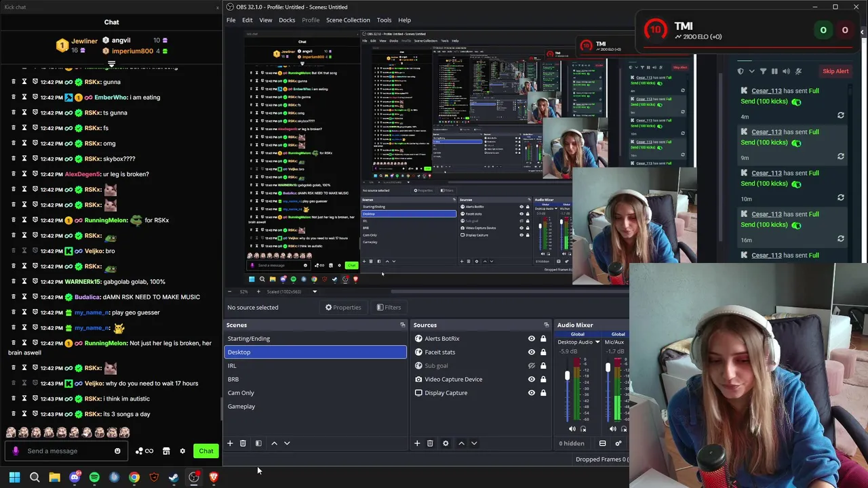Replay the 9m Cesar_113 alert
Screen dimensions: 868x488
(841, 157)
